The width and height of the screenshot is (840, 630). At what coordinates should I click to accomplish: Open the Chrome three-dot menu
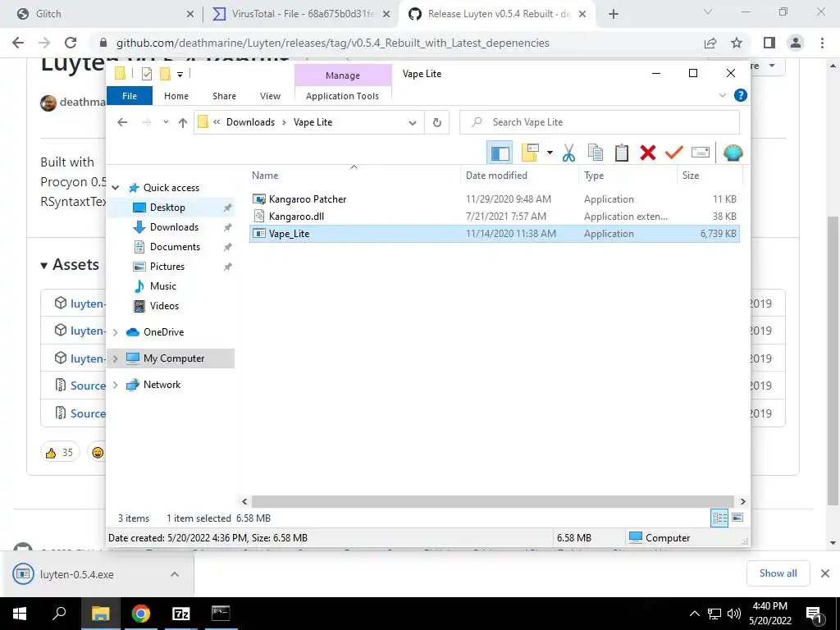click(822, 43)
